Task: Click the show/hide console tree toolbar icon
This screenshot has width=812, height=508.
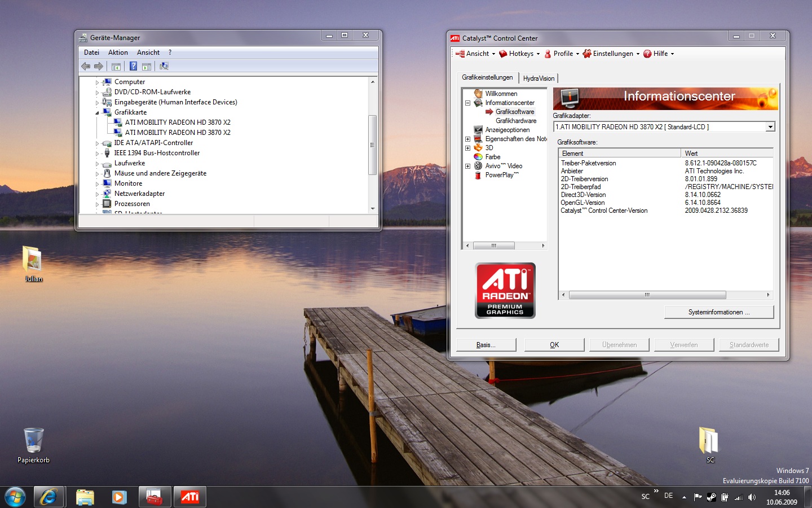Action: coord(116,66)
